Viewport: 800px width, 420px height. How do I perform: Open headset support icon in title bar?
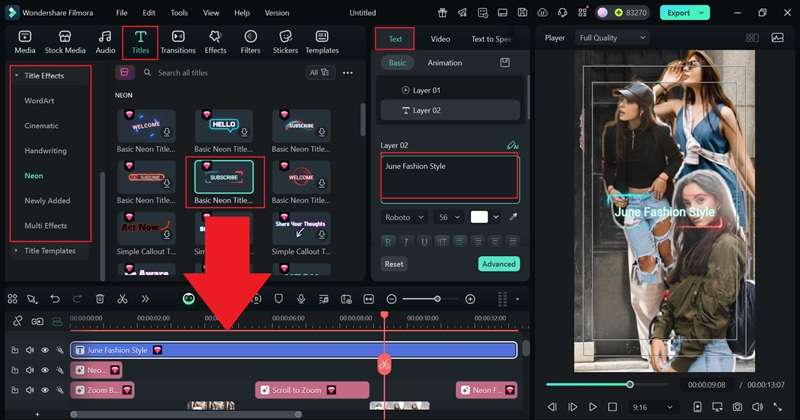(x=562, y=13)
